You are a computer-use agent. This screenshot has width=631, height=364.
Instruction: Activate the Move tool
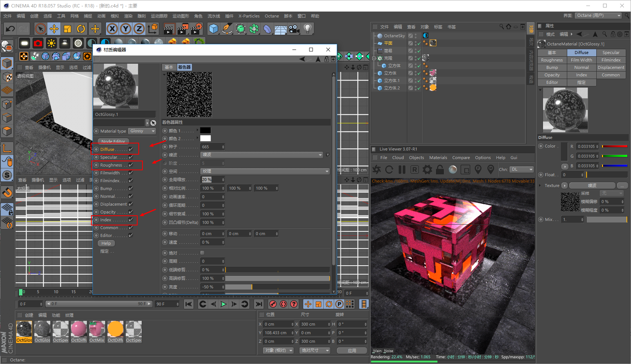click(x=54, y=29)
